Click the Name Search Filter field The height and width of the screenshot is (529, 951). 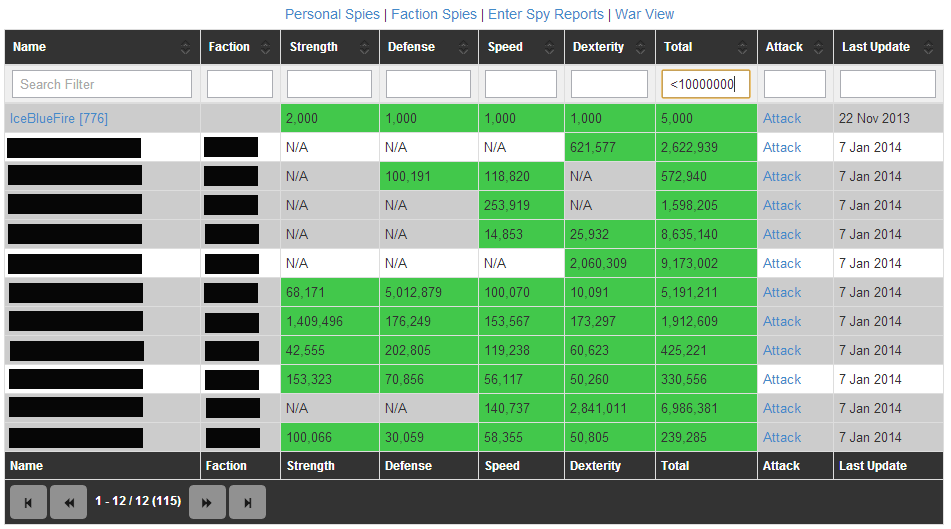pos(102,84)
